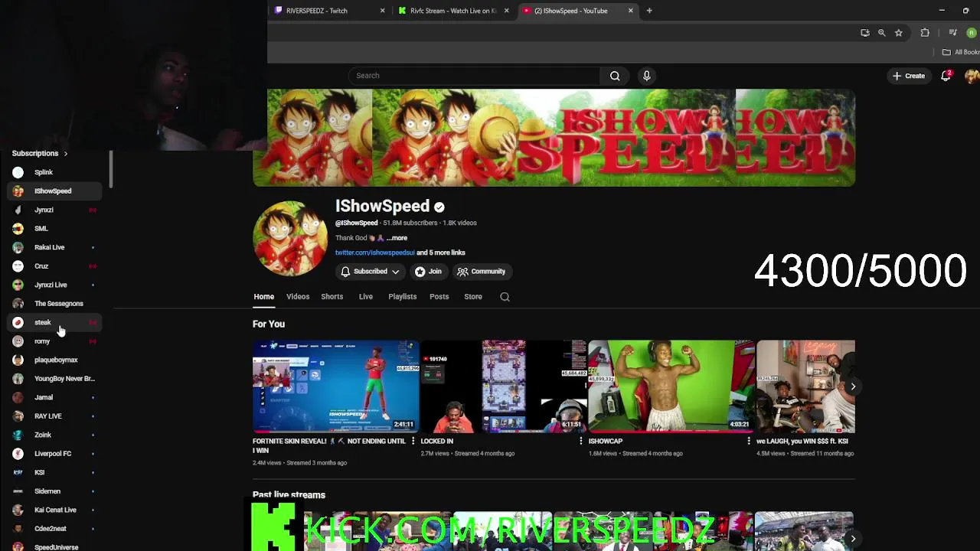Viewport: 980px width, 551px height.
Task: Open new browser tab
Action: click(649, 11)
